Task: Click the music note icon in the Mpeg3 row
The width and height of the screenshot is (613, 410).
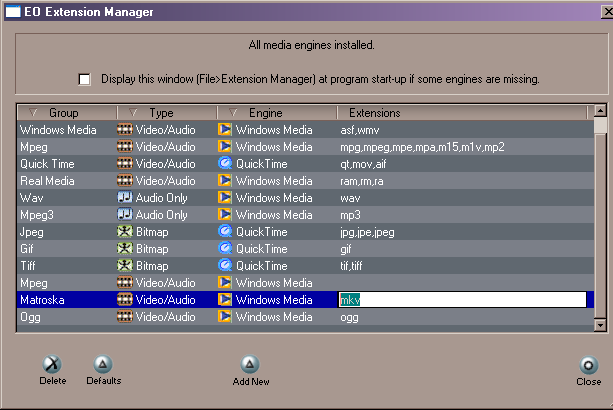Action: (125, 215)
